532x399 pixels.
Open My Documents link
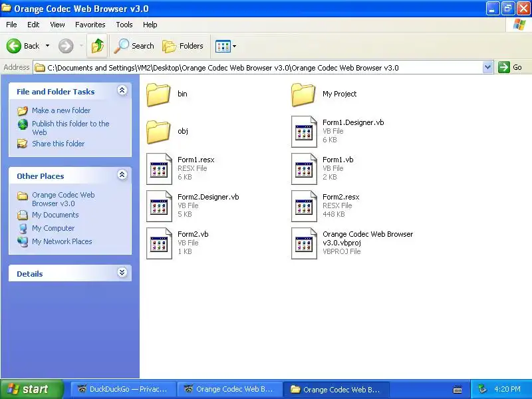[x=55, y=215]
